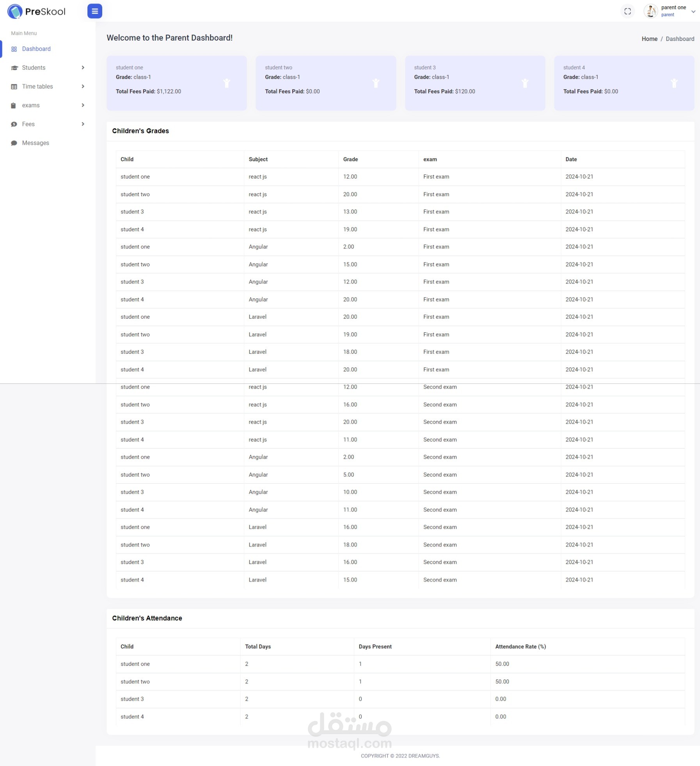The height and width of the screenshot is (766, 700).
Task: Toggle the sidebar hamburger menu button
Action: [95, 11]
